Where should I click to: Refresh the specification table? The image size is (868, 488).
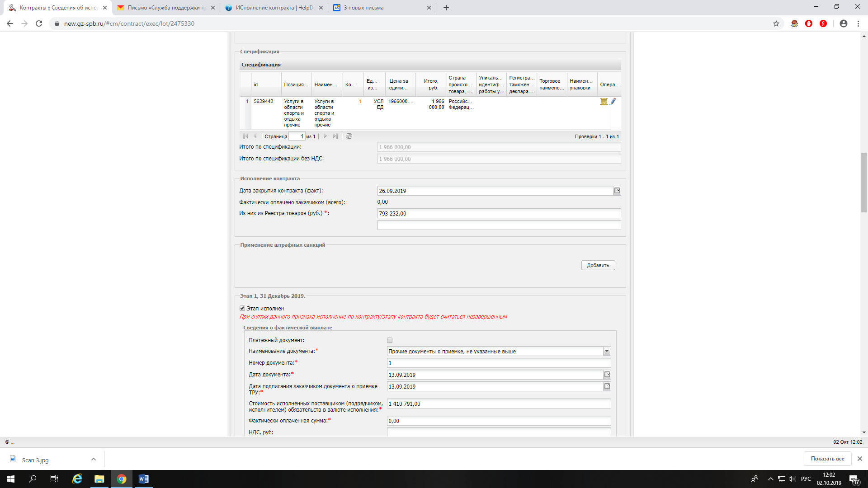click(349, 136)
